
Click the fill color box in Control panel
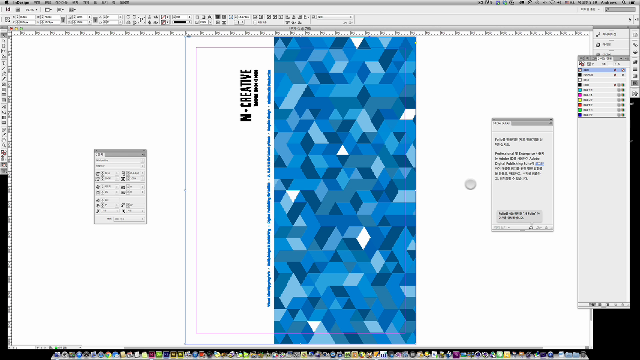click(164, 17)
